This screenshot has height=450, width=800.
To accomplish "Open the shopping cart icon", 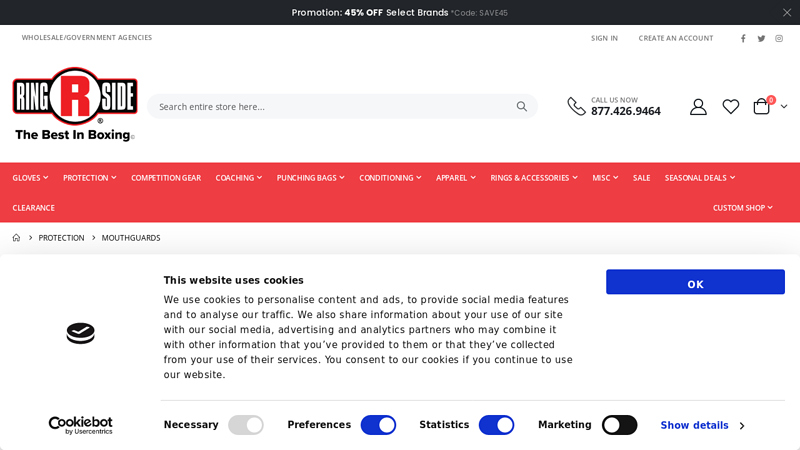I will coord(762,107).
